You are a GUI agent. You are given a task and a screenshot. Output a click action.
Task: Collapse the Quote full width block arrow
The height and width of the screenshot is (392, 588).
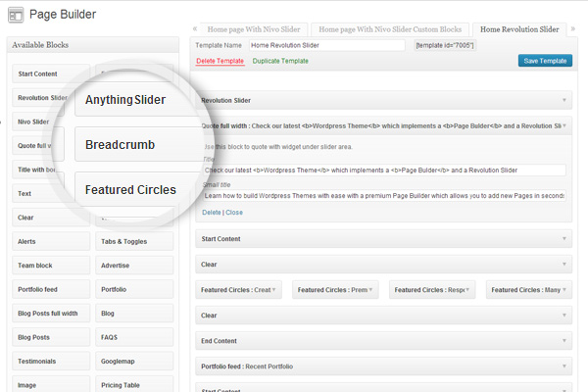[564, 125]
